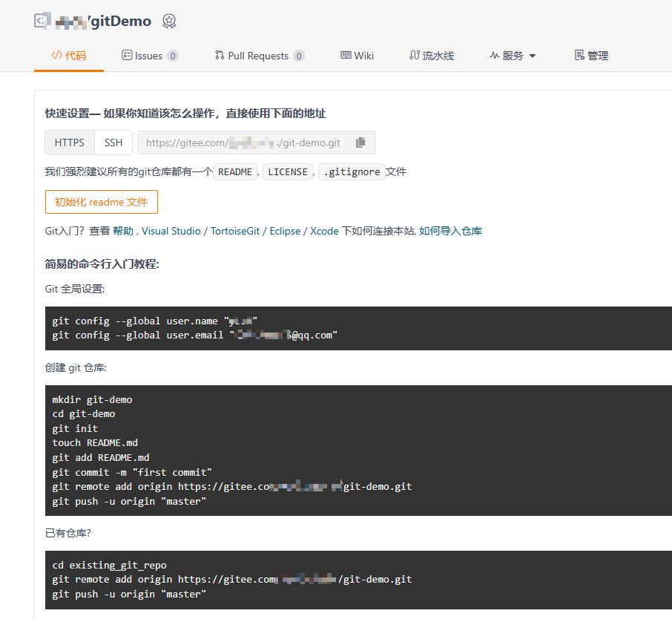Open the 帮助 help link

coord(123,232)
